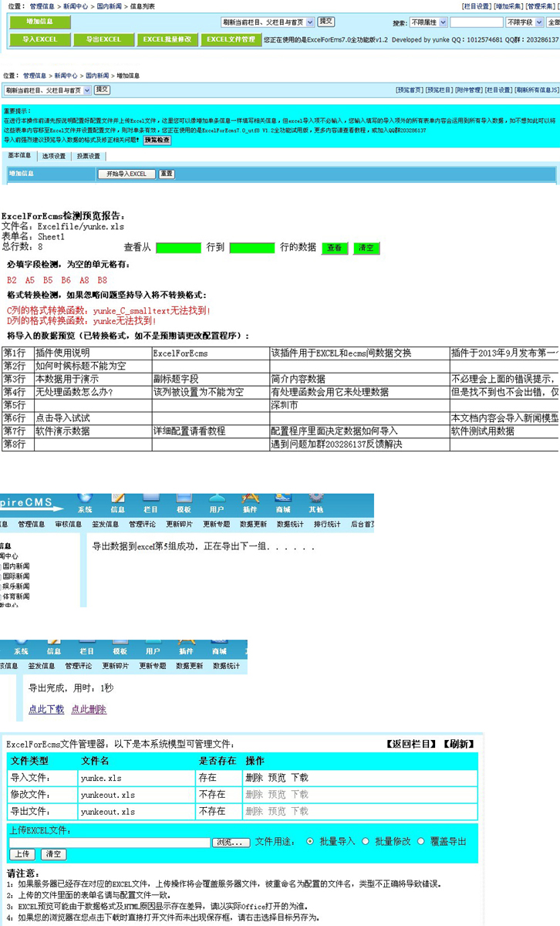Screen dimensions: 560x926
Task: Click green 查看 button in preview report
Action: 335,248
